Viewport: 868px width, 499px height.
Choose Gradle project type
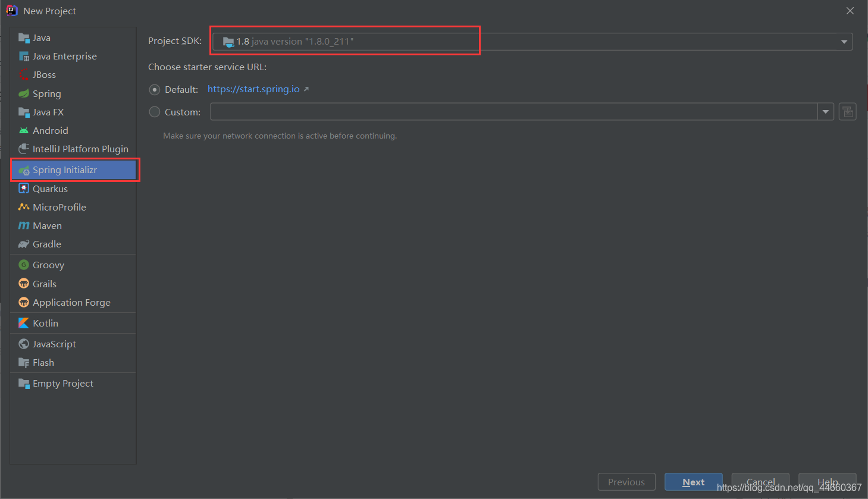73,244
